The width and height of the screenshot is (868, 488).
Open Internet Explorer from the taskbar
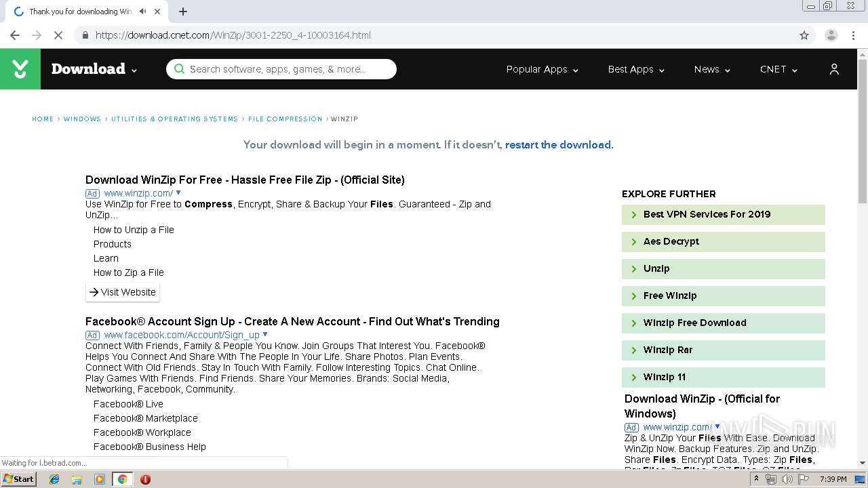point(54,479)
